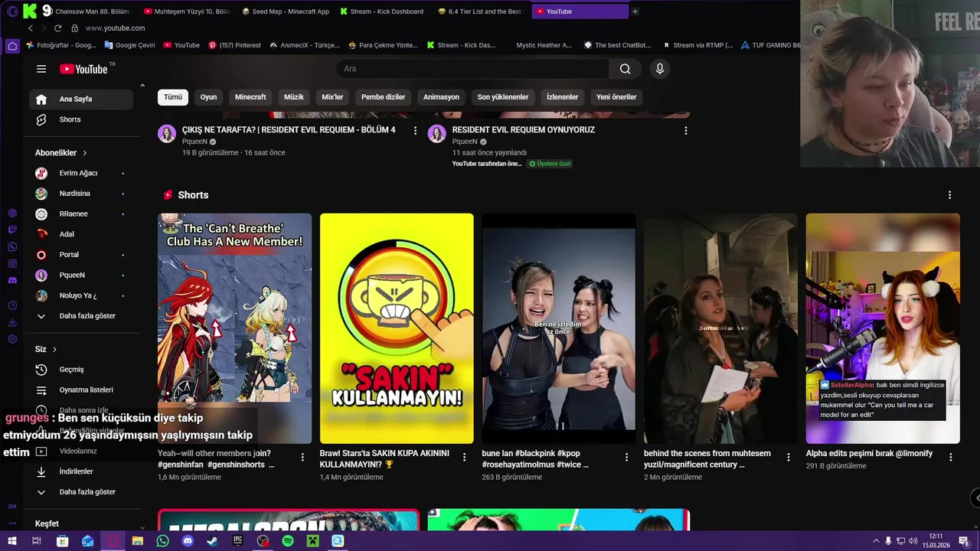980x551 pixels.
Task: Open the RRaenee subscription channel
Action: pos(81,214)
